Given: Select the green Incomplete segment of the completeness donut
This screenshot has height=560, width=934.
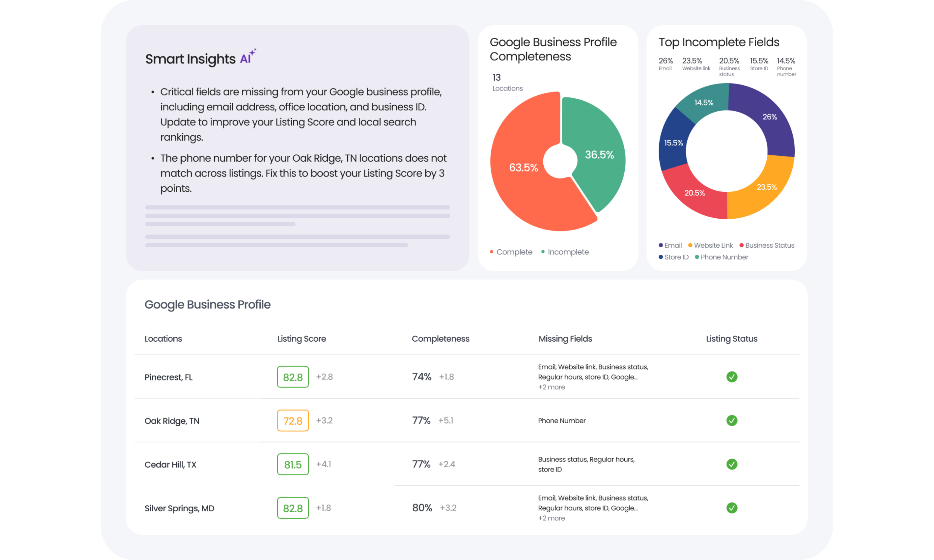Looking at the screenshot, I should click(600, 155).
